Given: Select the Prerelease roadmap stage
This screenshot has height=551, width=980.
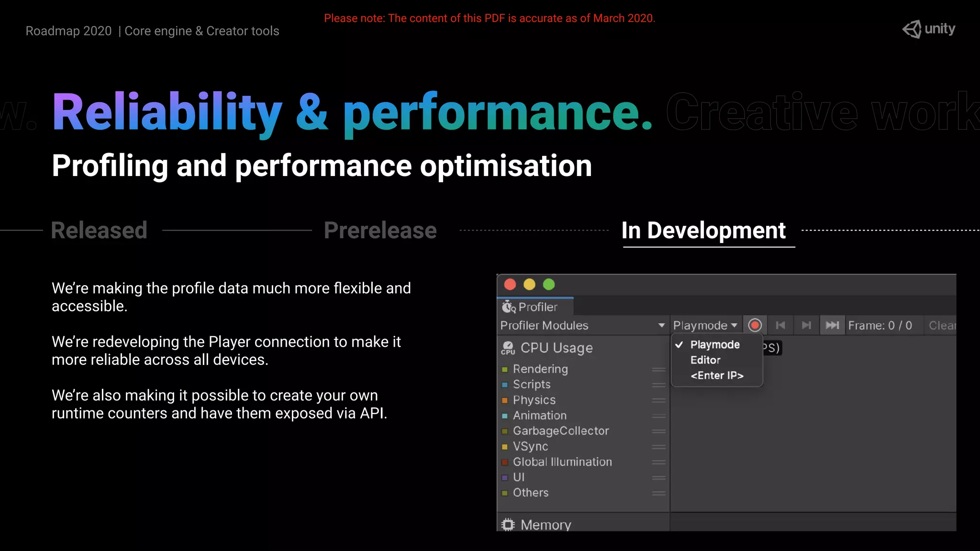Looking at the screenshot, I should pos(380,230).
